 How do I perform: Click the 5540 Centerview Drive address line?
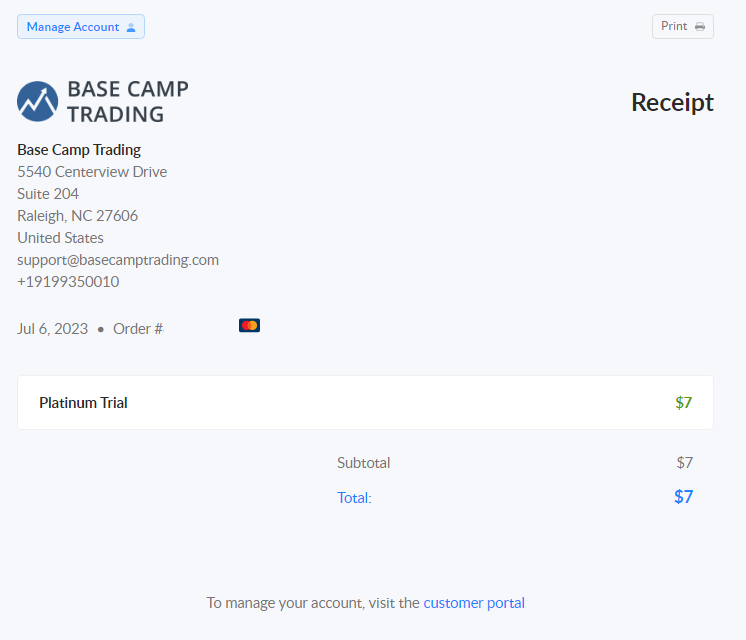[x=92, y=172]
